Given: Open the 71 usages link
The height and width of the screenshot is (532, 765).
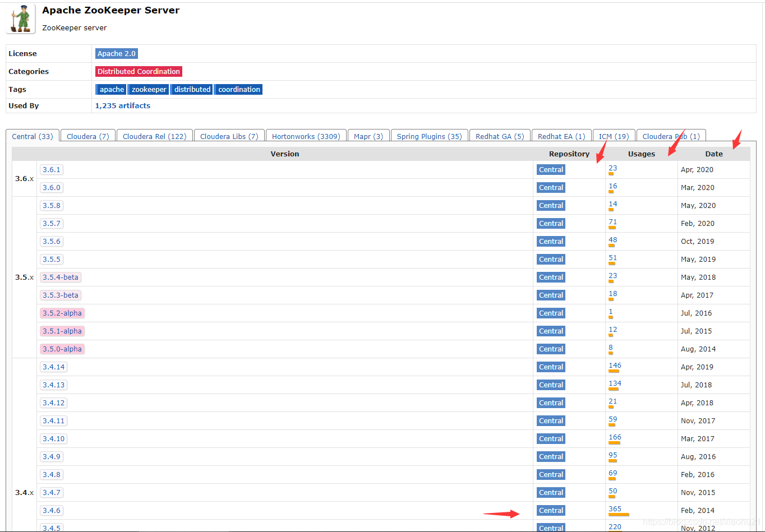Looking at the screenshot, I should (612, 221).
